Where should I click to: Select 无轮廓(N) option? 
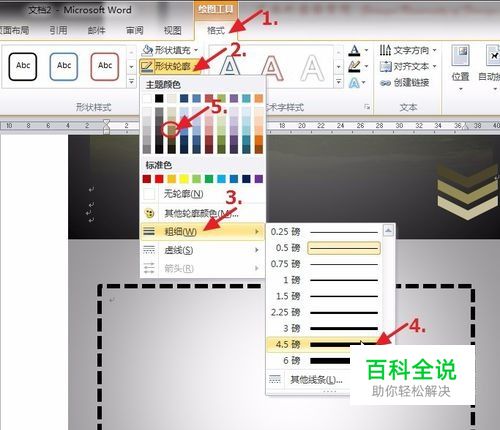(202, 194)
